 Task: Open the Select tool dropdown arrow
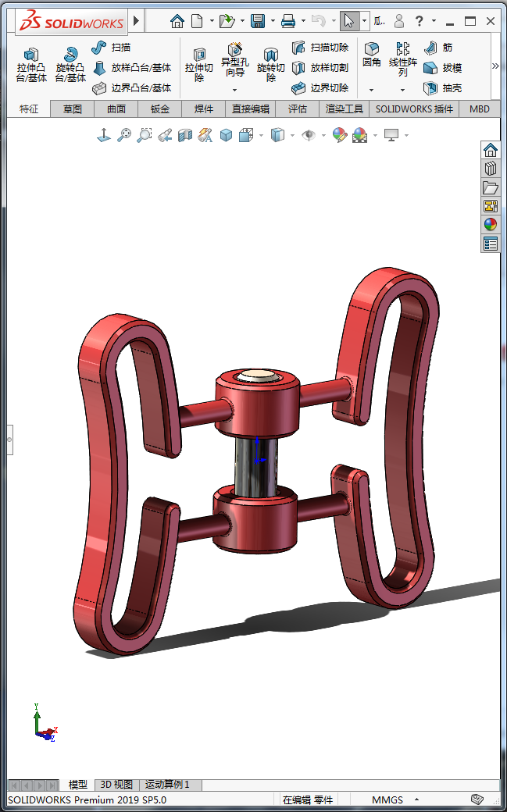[365, 21]
